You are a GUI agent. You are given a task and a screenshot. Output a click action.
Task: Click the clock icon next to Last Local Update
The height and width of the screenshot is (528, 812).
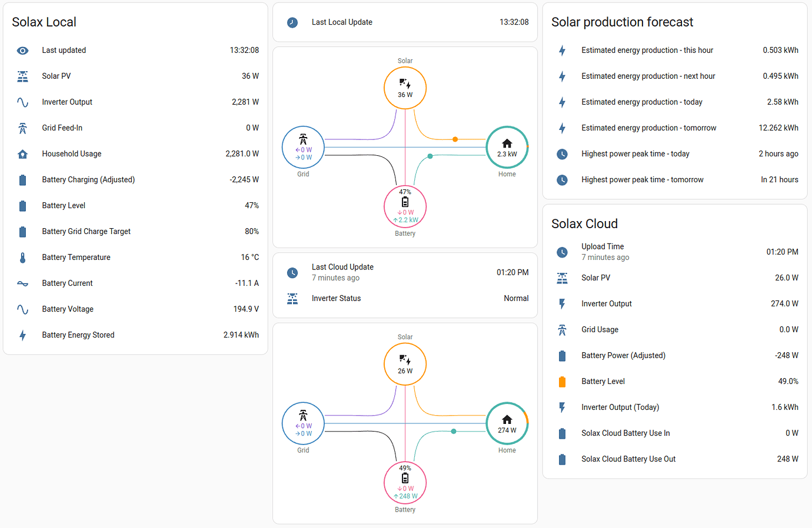point(292,22)
